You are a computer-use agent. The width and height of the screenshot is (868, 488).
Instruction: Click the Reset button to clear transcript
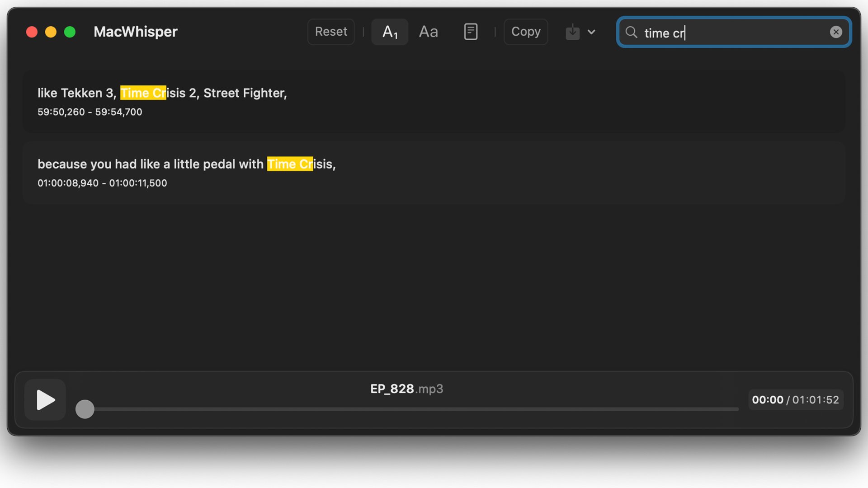[331, 31]
